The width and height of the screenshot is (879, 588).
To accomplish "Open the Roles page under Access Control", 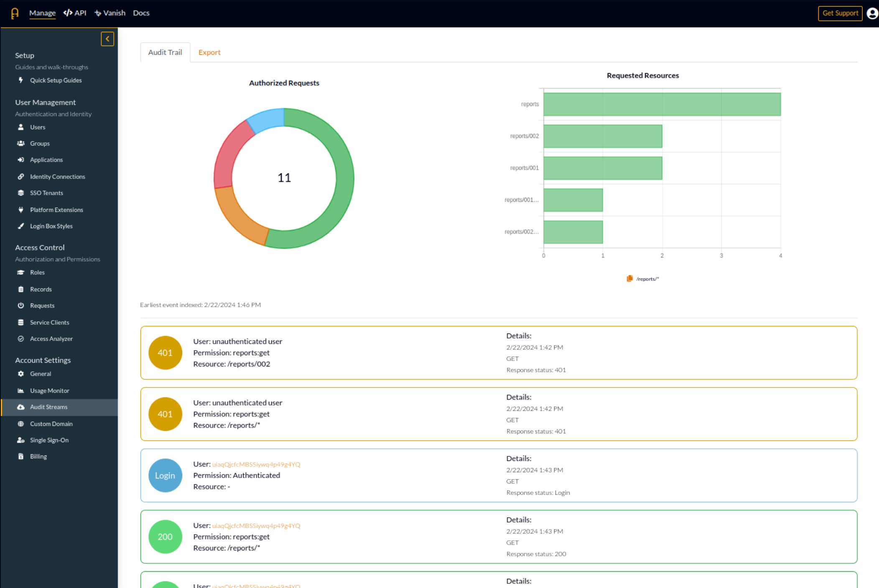I will [x=37, y=272].
